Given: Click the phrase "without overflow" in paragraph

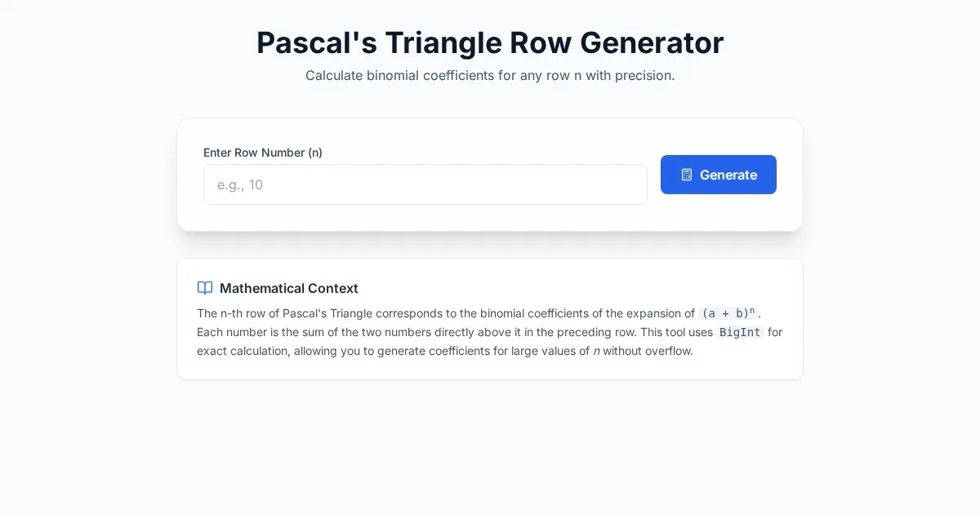Looking at the screenshot, I should (648, 351).
